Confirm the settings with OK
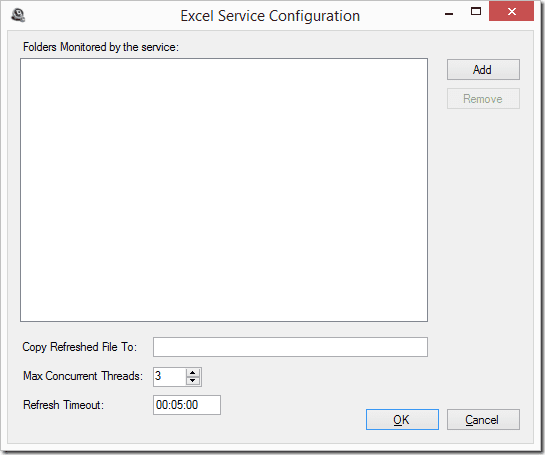Screen dimensions: 545x455 pyautogui.click(x=402, y=420)
